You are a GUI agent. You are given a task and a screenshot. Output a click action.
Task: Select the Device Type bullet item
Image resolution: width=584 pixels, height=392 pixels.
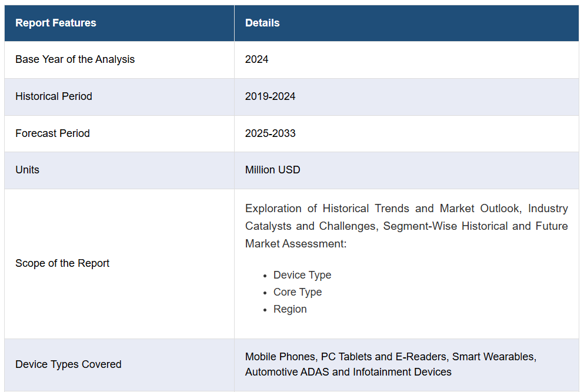pos(302,275)
